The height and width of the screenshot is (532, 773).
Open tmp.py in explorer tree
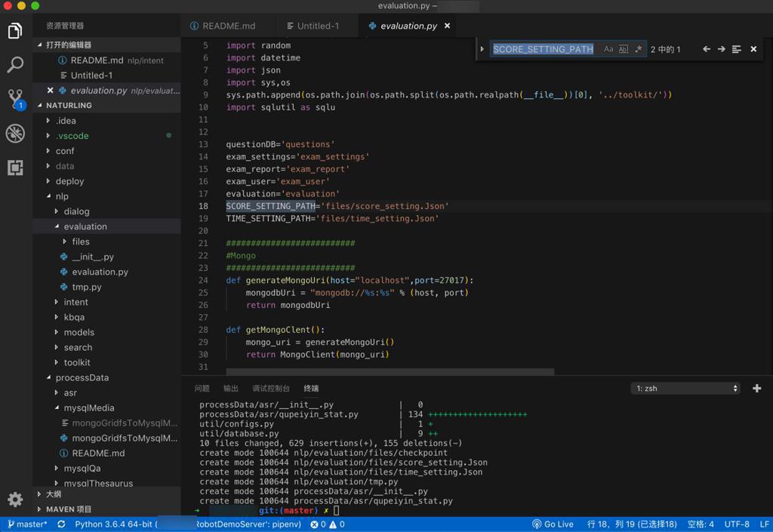tap(106, 287)
